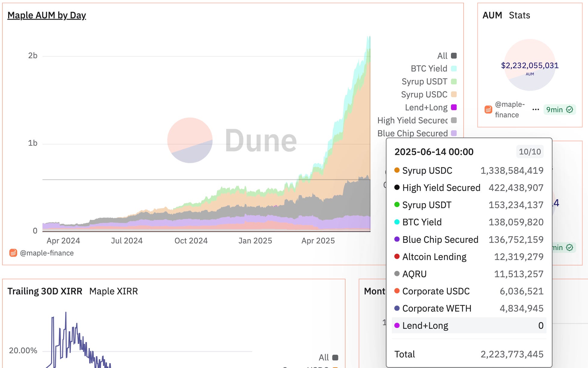Image resolution: width=588 pixels, height=368 pixels.
Task: Click highlighted Lend+Long row in tooltip
Action: tap(469, 325)
